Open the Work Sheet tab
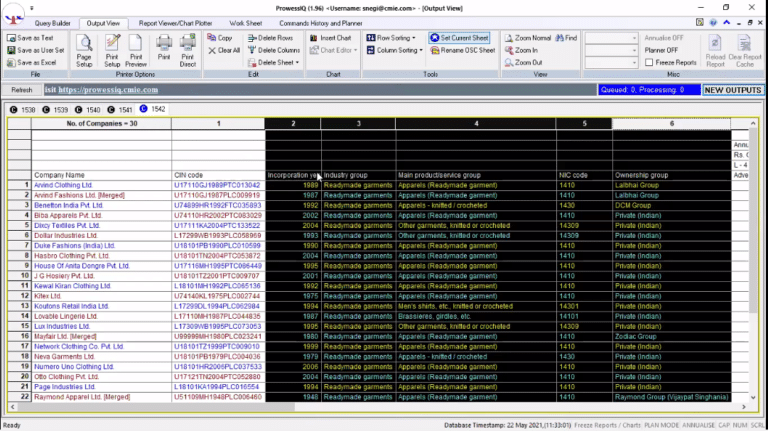Viewport: 768px width, 431px height. [247, 22]
